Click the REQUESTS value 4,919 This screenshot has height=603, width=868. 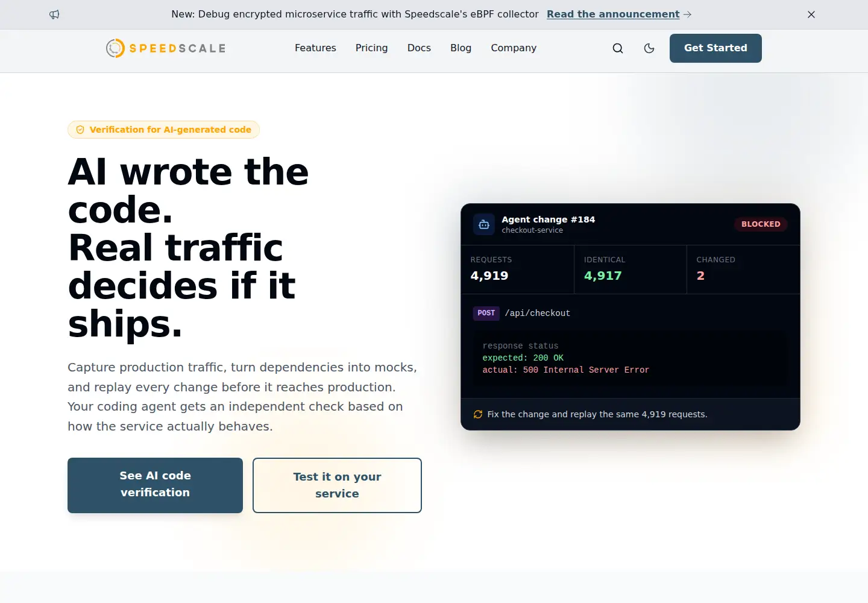pyautogui.click(x=489, y=276)
